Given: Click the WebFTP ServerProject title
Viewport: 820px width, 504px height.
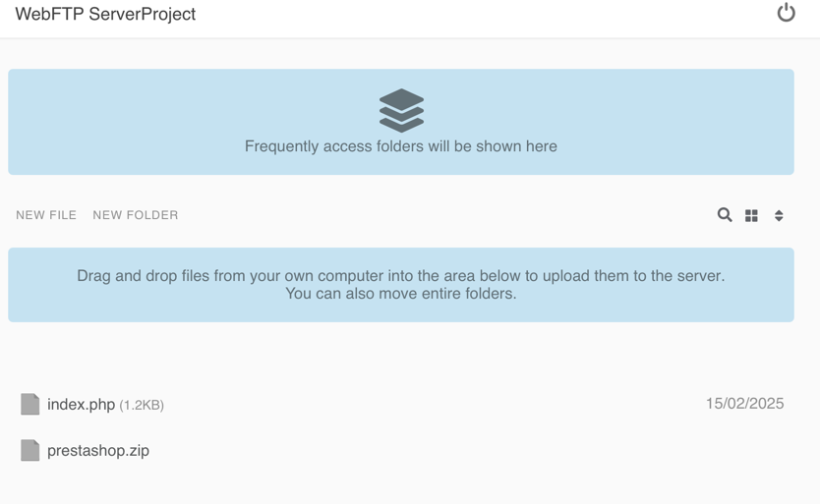Looking at the screenshot, I should pos(105,14).
